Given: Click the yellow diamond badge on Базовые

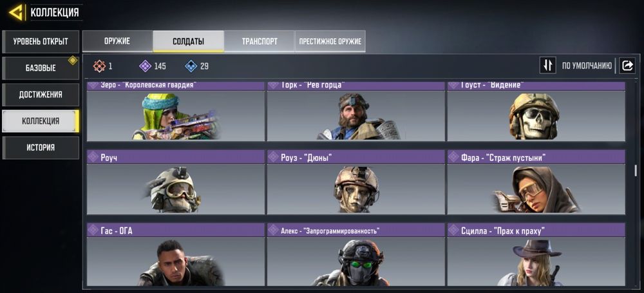Looking at the screenshot, I should pos(73,61).
